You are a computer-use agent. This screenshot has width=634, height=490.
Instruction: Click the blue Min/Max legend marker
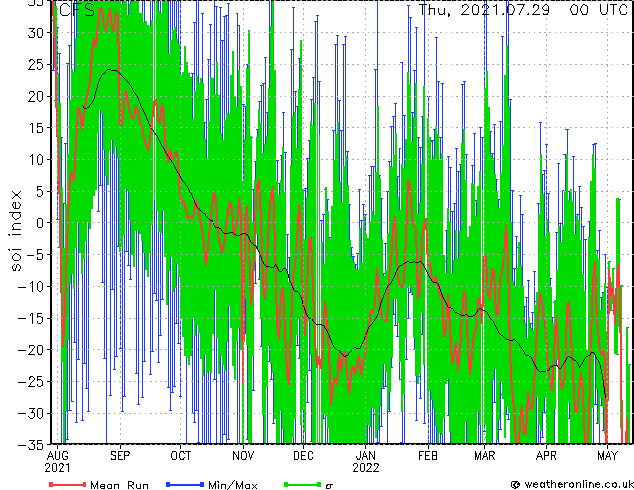click(185, 484)
